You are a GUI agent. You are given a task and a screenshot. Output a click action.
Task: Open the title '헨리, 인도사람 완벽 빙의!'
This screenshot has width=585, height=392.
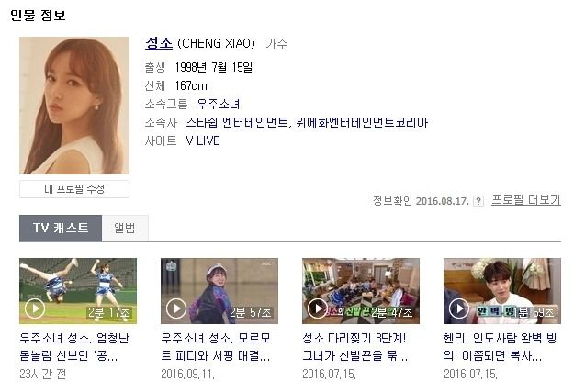[x=500, y=346]
